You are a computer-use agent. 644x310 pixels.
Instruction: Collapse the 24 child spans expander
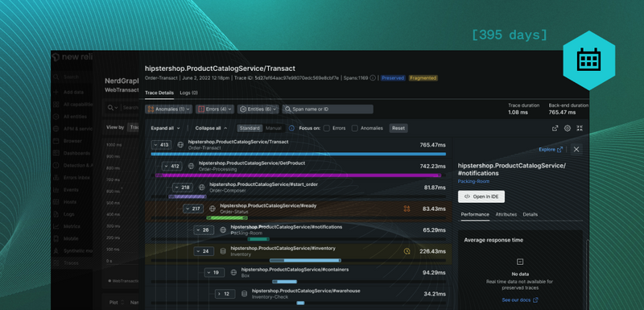[204, 251]
